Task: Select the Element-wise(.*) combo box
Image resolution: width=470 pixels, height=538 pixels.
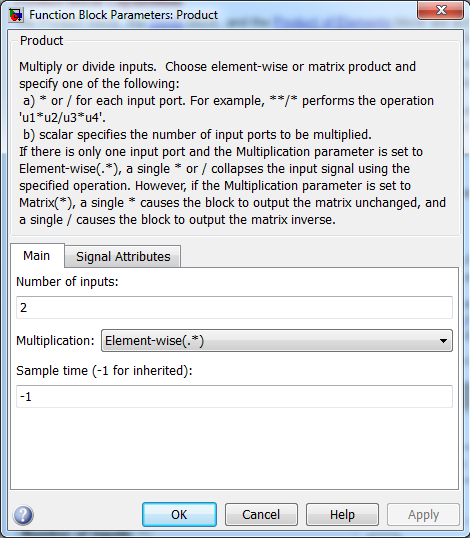Action: click(277, 341)
